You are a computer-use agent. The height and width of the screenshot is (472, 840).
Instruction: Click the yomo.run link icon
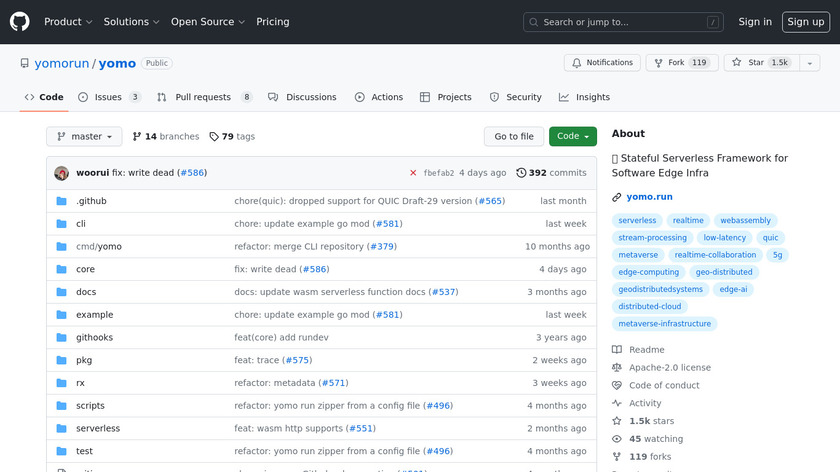click(617, 197)
